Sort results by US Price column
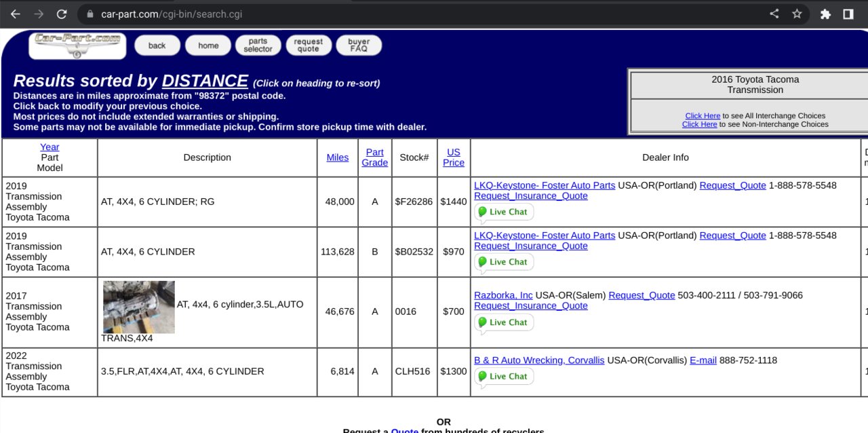This screenshot has width=868, height=433. click(x=454, y=157)
